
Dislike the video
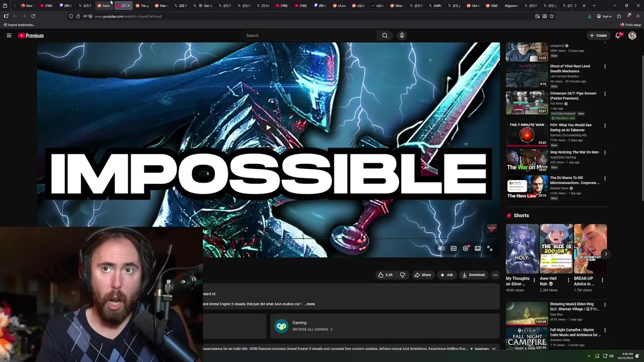pyautogui.click(x=402, y=275)
